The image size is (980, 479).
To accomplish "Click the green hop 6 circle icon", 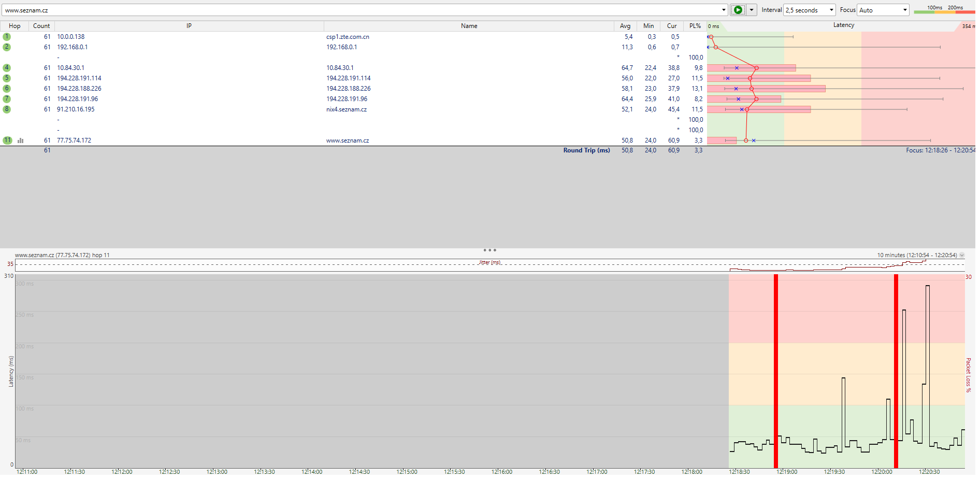I will tap(7, 89).
